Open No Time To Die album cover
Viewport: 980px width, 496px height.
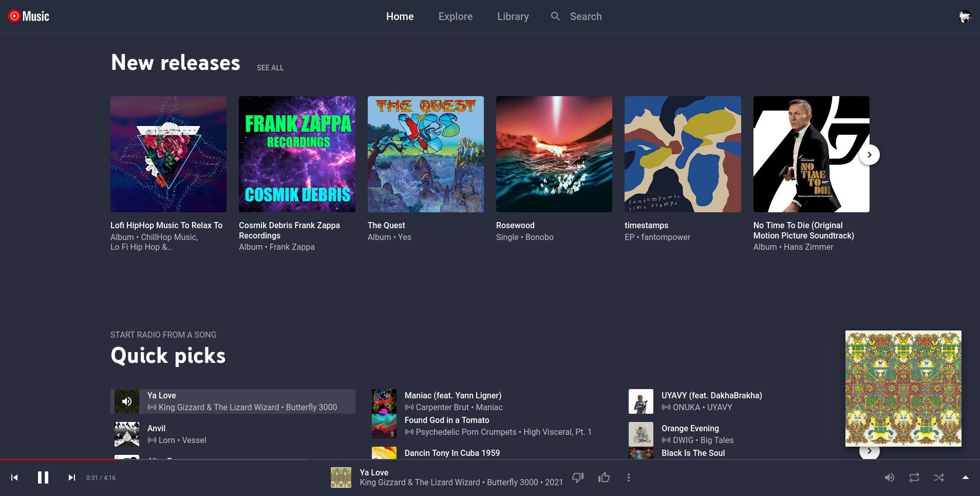(x=812, y=154)
